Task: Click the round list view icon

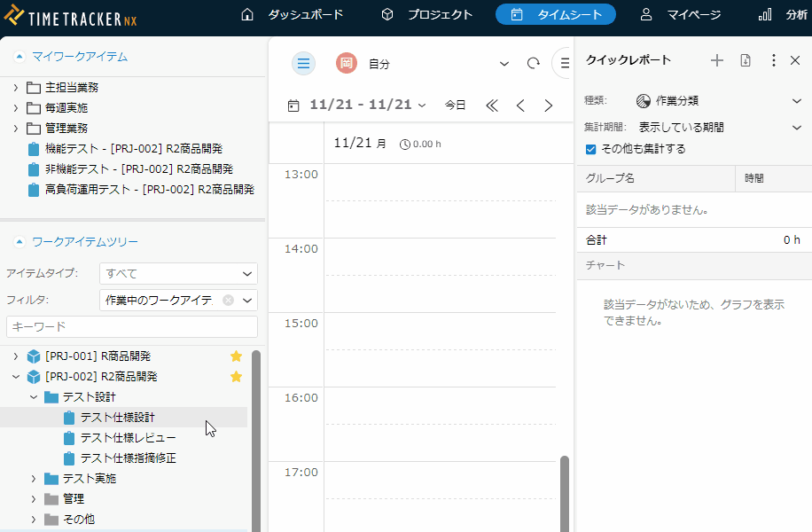Action: [303, 63]
